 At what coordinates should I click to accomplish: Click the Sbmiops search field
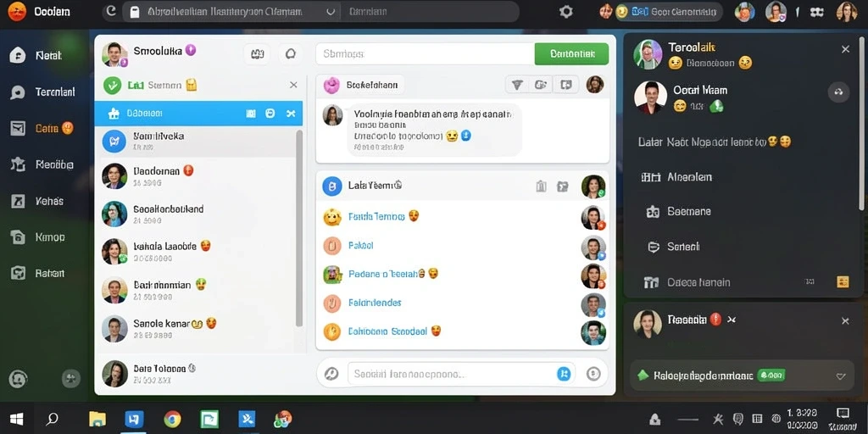(425, 54)
